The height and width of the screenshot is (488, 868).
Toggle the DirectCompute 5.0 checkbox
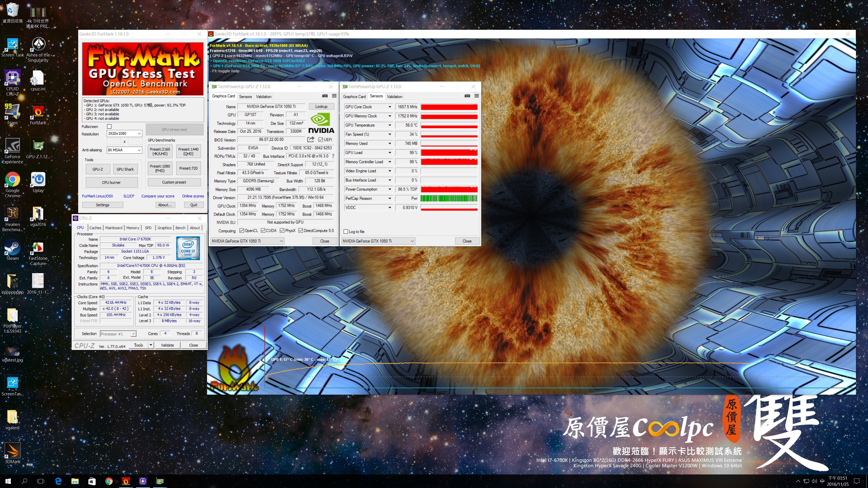pos(301,231)
